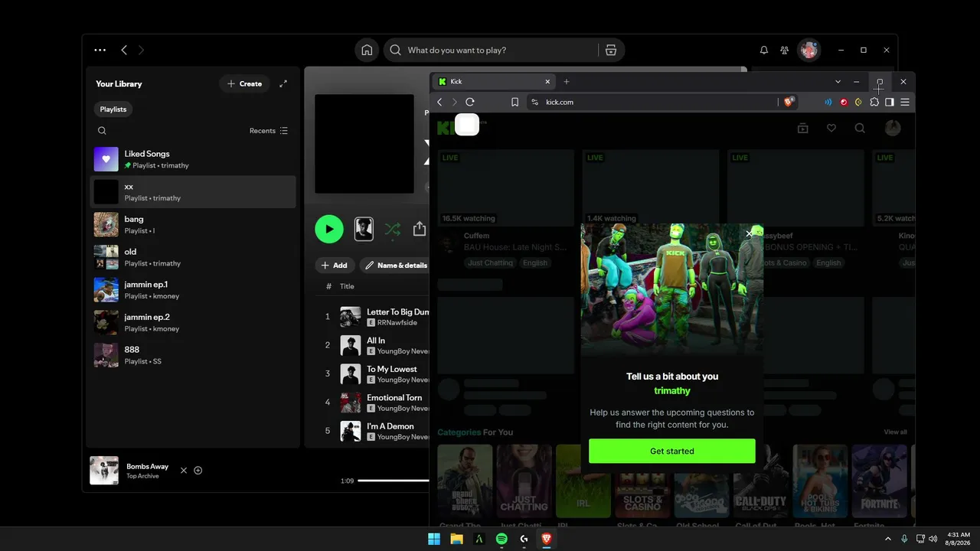980x551 pixels.
Task: Toggle shuffle for the playlist
Action: click(392, 229)
